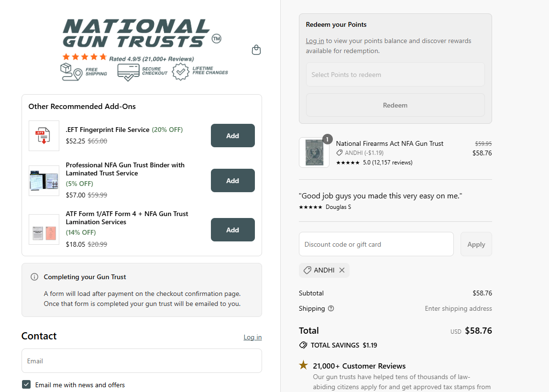Viewport: 549px width, 392px height.
Task: Click the Professional NFA Gun Trust Binder title
Action: pyautogui.click(x=125, y=169)
